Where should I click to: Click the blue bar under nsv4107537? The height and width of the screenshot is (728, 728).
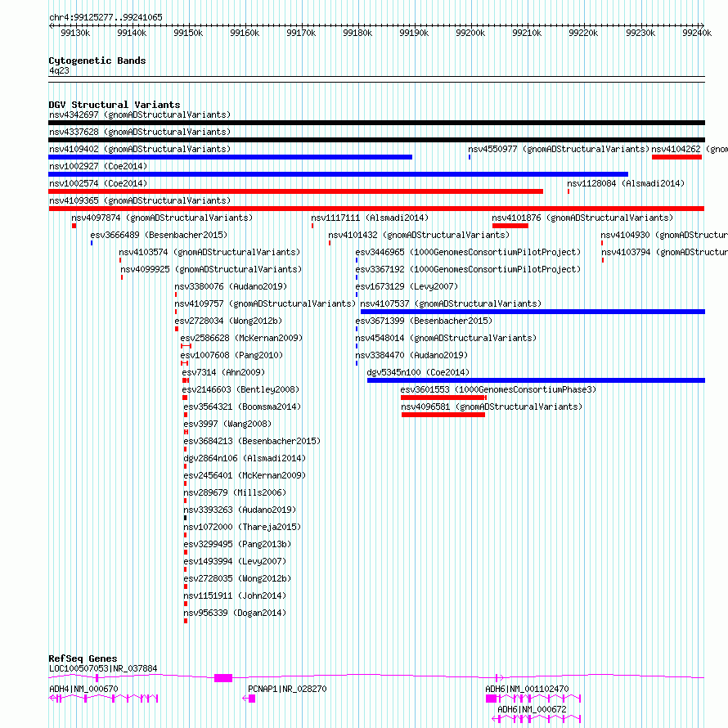[x=533, y=312]
